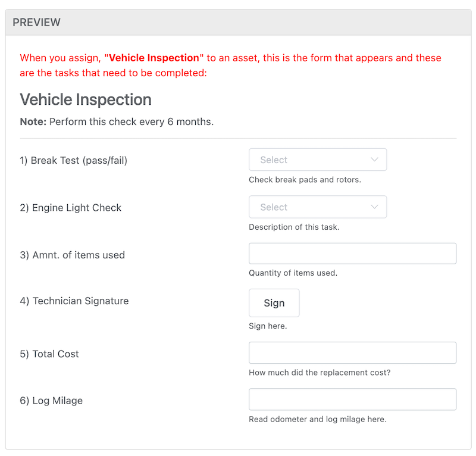Viewport: 476px width, 456px height.
Task: Click the Sign button for Technician Signature
Action: click(x=274, y=302)
